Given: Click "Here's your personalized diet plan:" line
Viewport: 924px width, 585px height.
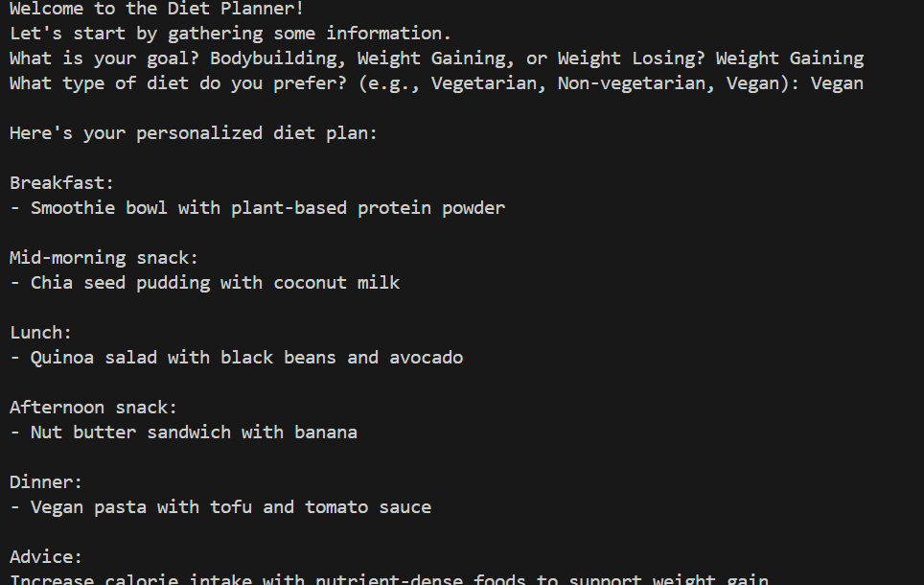Looking at the screenshot, I should pos(194,133).
